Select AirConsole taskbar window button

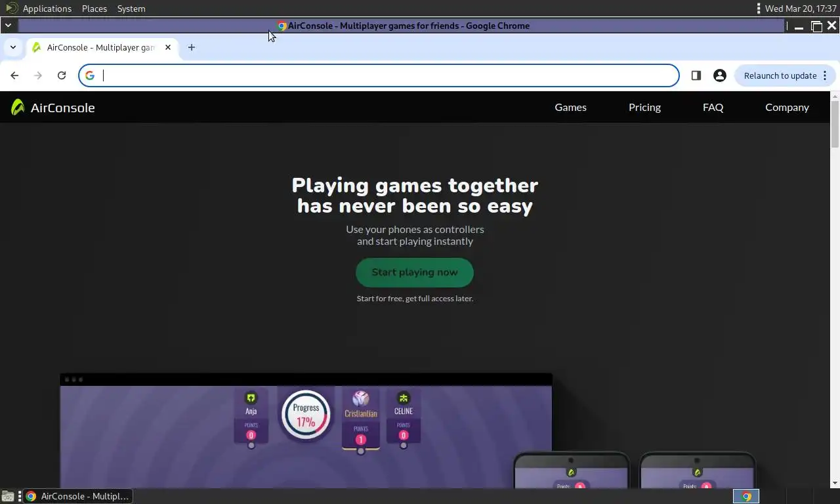[x=77, y=496]
